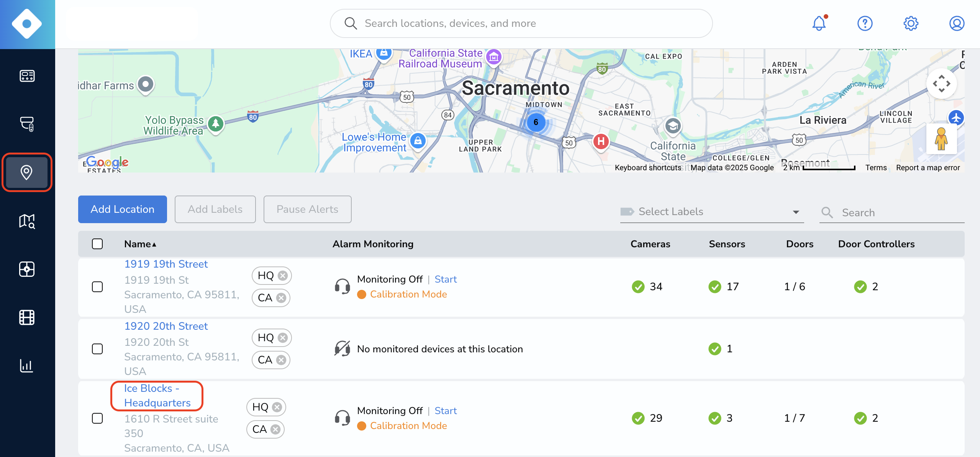Click the Street View pegman on map
The image size is (980, 457).
pos(941,139)
